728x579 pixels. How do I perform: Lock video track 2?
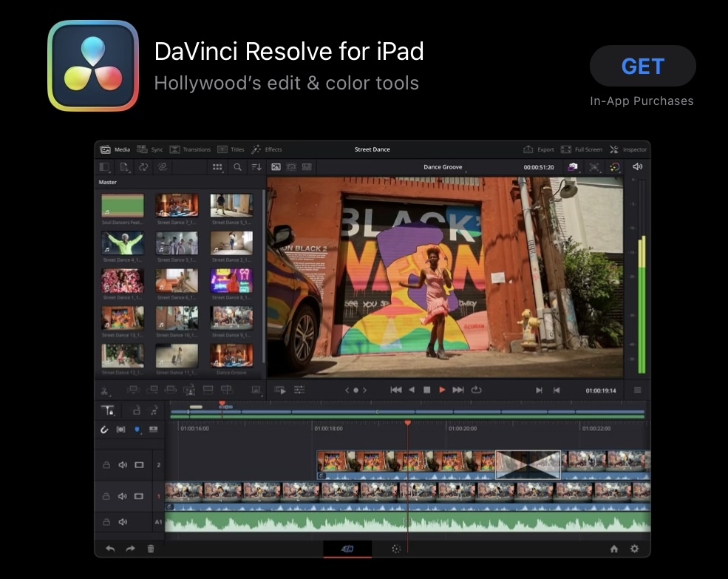106,464
